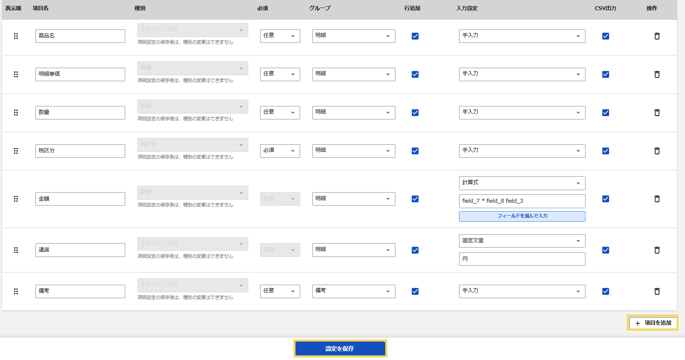
Task: Click the trash icon for 金額 row
Action: pyautogui.click(x=657, y=199)
